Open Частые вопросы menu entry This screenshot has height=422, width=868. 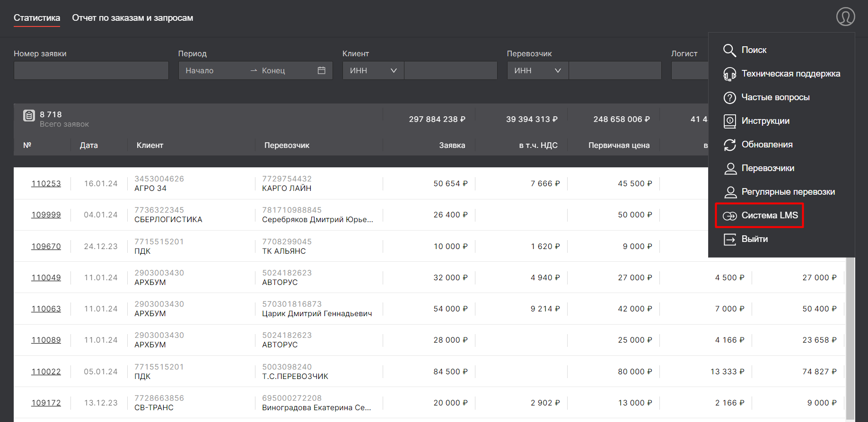click(x=775, y=97)
